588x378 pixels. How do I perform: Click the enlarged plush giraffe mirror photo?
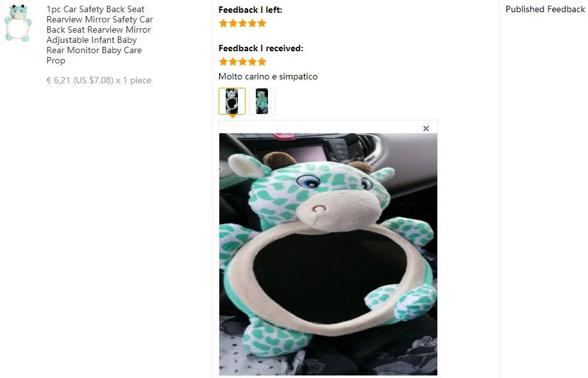coord(328,254)
